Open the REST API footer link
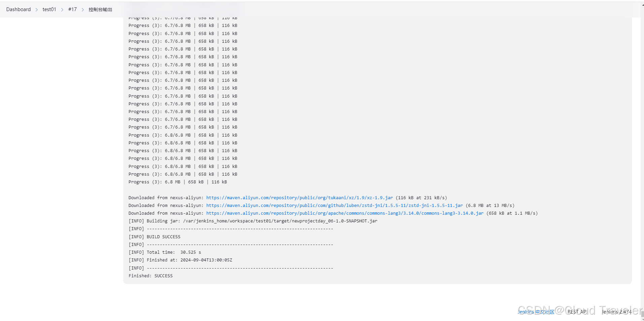 click(577, 312)
